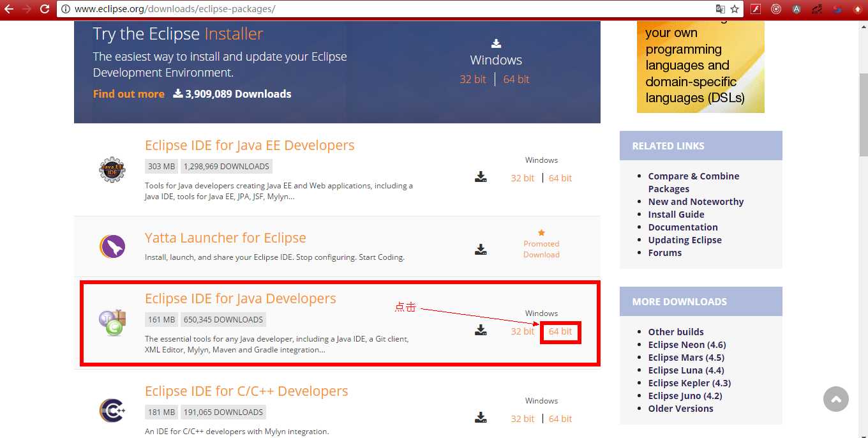Image resolution: width=868 pixels, height=438 pixels.
Task: Open Documentation link
Action: (683, 227)
